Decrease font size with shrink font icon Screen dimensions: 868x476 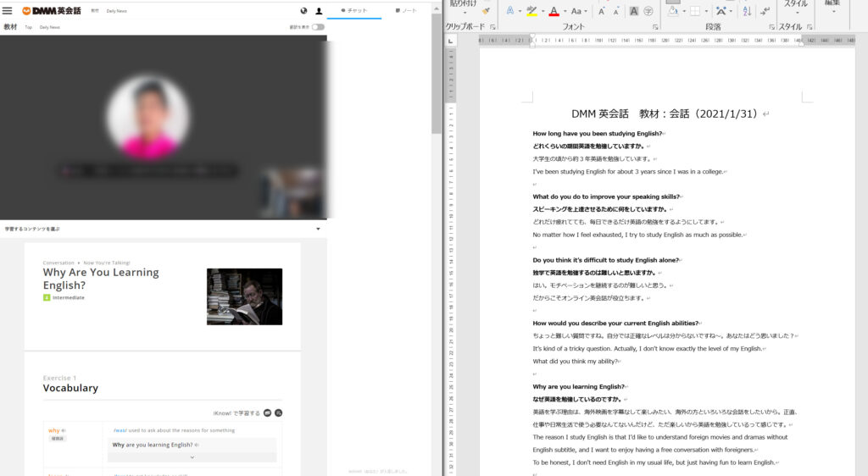tap(615, 12)
